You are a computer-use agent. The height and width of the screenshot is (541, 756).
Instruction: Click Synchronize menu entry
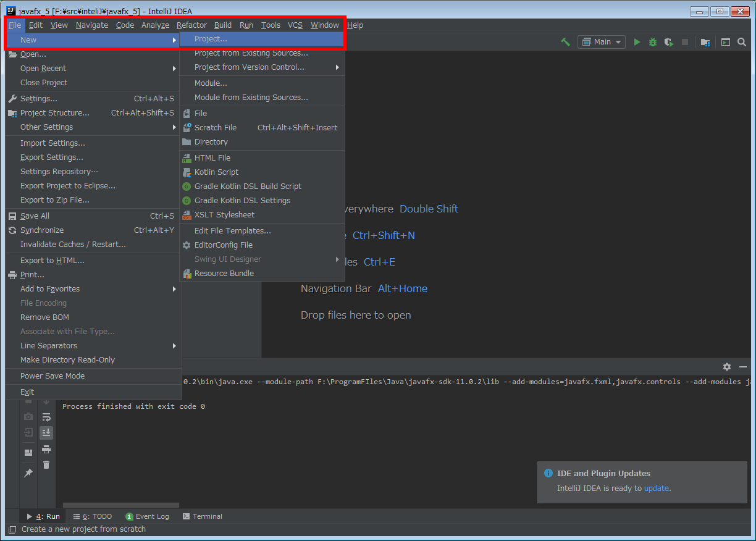click(x=93, y=230)
